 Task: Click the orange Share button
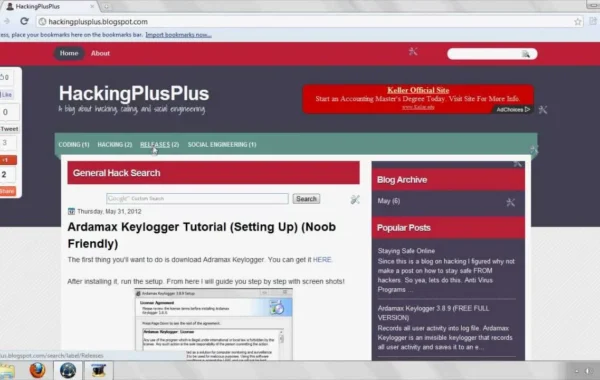(x=8, y=191)
